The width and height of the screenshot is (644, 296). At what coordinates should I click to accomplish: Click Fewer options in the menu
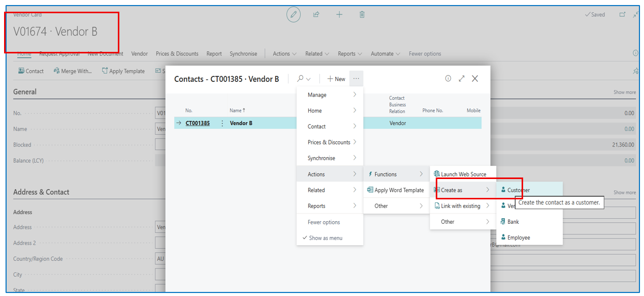tap(324, 222)
